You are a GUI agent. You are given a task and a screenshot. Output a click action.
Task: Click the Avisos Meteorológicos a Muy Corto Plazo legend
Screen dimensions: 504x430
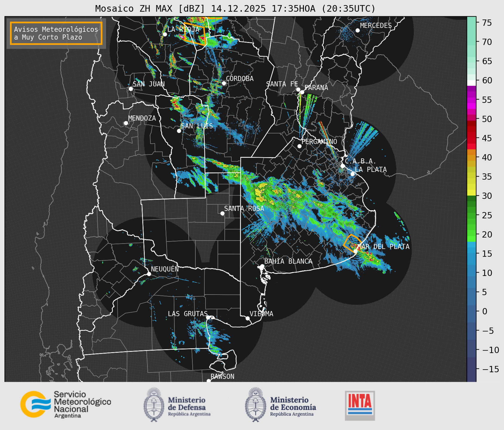pos(56,33)
